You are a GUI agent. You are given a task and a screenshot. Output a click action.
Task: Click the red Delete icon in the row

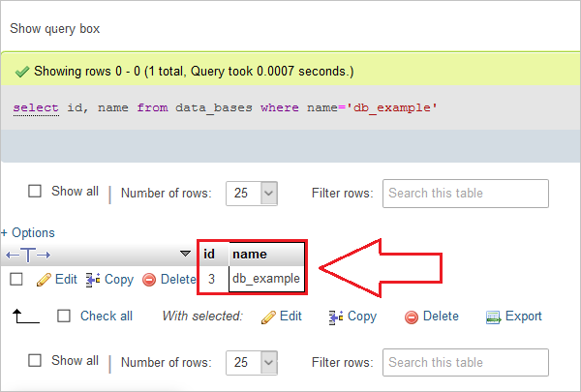149,280
